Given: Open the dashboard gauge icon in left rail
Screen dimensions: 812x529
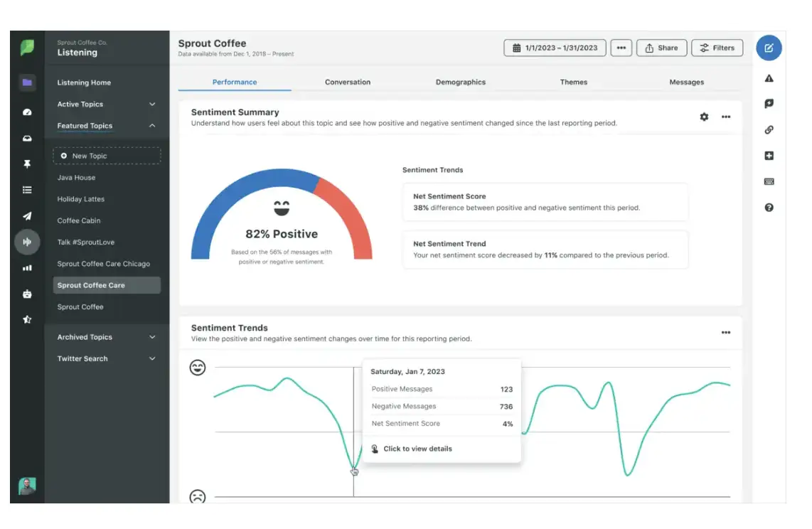Looking at the screenshot, I should pyautogui.click(x=27, y=112).
